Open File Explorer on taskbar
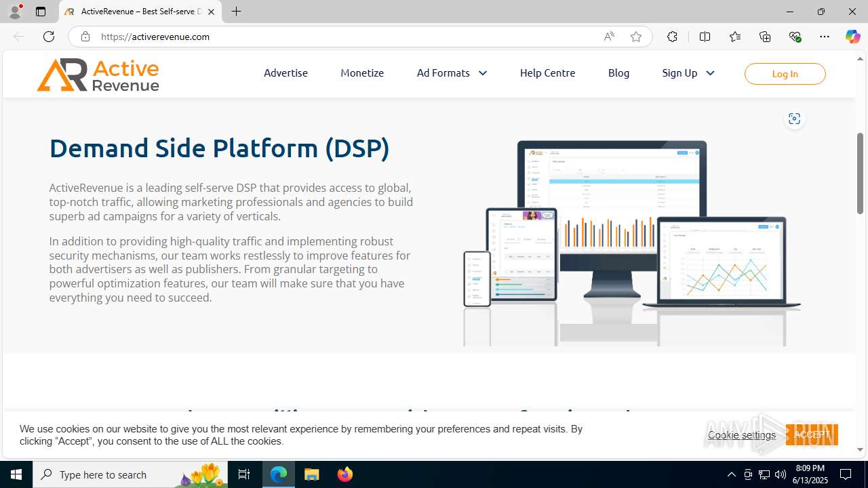The height and width of the screenshot is (488, 868). (x=312, y=474)
